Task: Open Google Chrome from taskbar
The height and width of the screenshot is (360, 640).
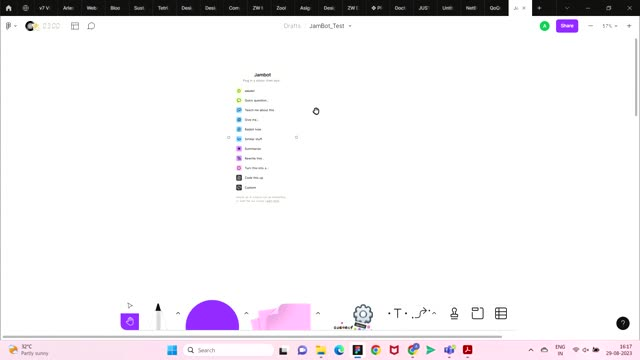Action: (x=376, y=350)
